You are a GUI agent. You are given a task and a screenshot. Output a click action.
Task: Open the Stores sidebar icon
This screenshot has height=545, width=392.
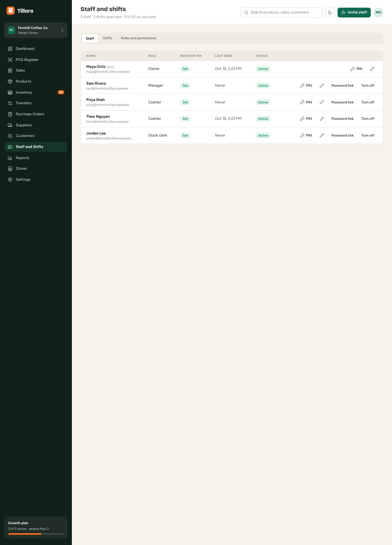(10, 168)
